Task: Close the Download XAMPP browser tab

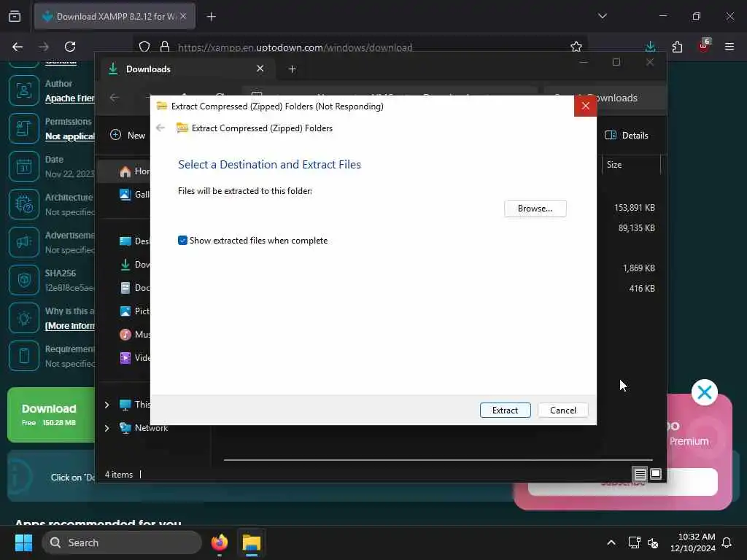Action: 183,16
